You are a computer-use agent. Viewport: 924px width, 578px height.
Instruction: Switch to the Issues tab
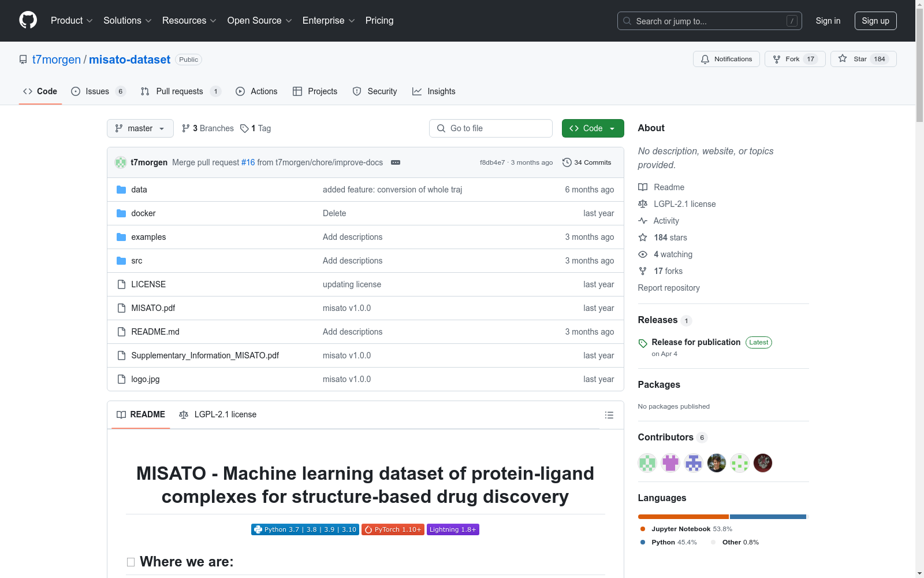[x=98, y=91]
